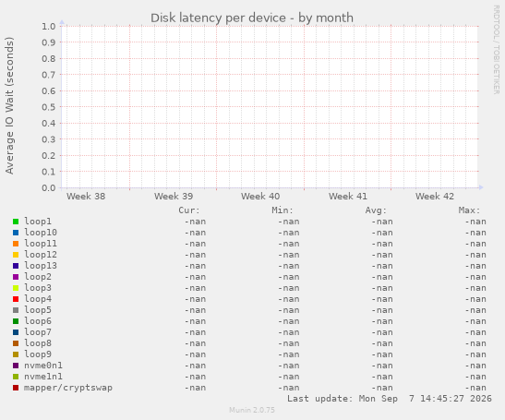Screen dimensions: 505x420
Task: Select the mapper/cryptswap legend label
Action: 68,388
